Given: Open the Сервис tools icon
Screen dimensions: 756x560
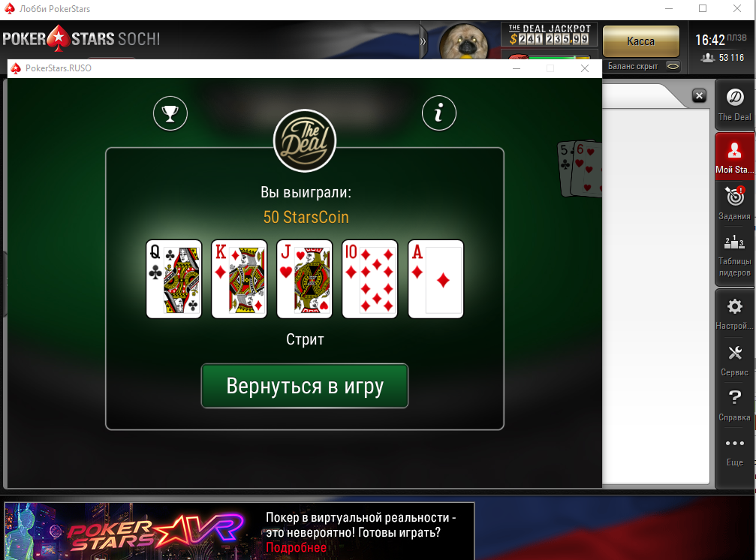Looking at the screenshot, I should [734, 360].
